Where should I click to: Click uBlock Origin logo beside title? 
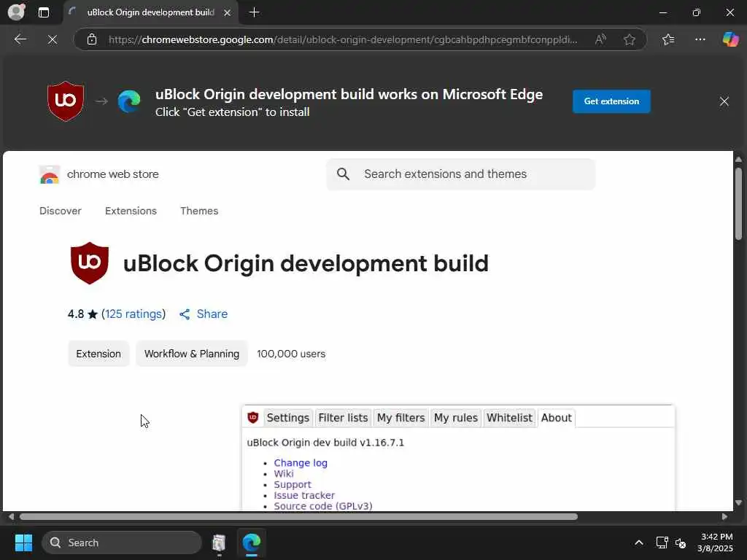(90, 262)
